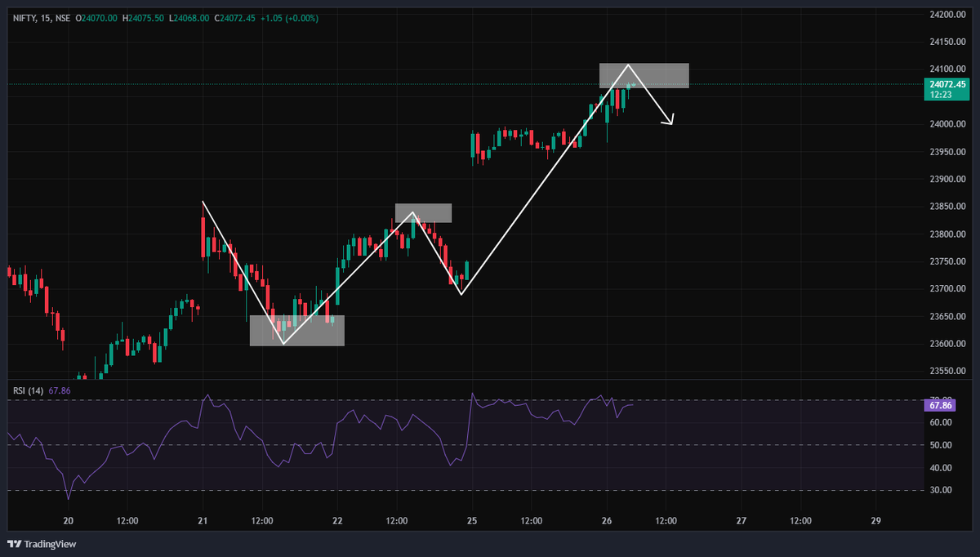
Task: Click the 23900.00 price axis label
Action: click(947, 179)
